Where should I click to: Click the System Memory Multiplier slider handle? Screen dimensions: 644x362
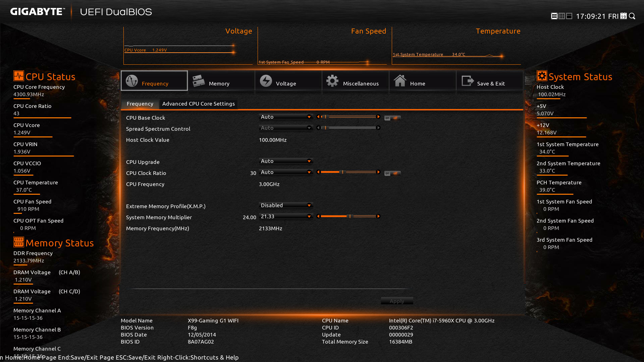click(x=350, y=216)
